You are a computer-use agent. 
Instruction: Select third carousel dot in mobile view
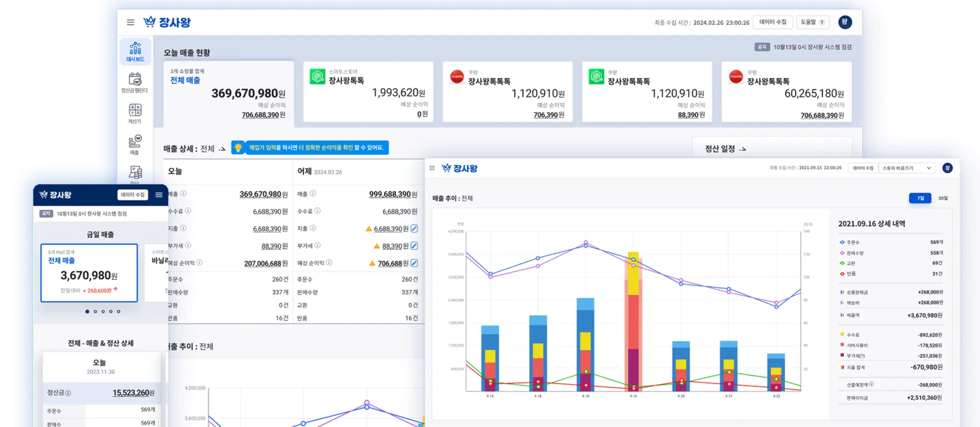(x=103, y=312)
